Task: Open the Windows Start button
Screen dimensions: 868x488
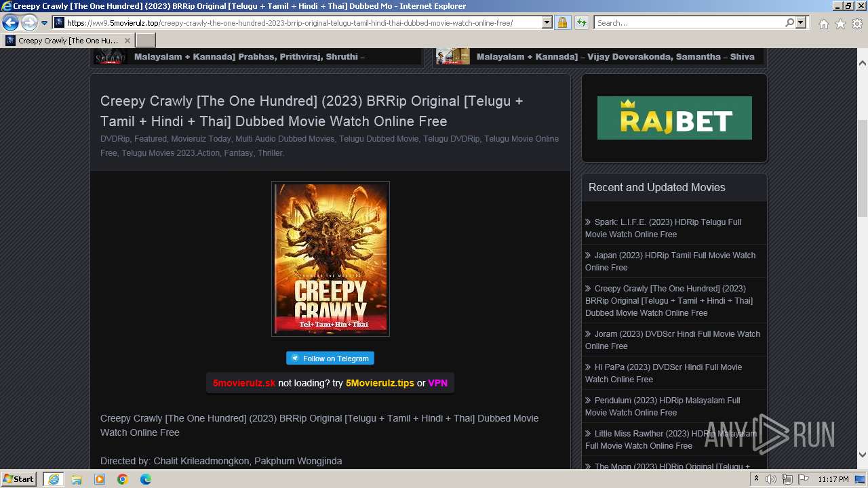Action: [x=19, y=479]
